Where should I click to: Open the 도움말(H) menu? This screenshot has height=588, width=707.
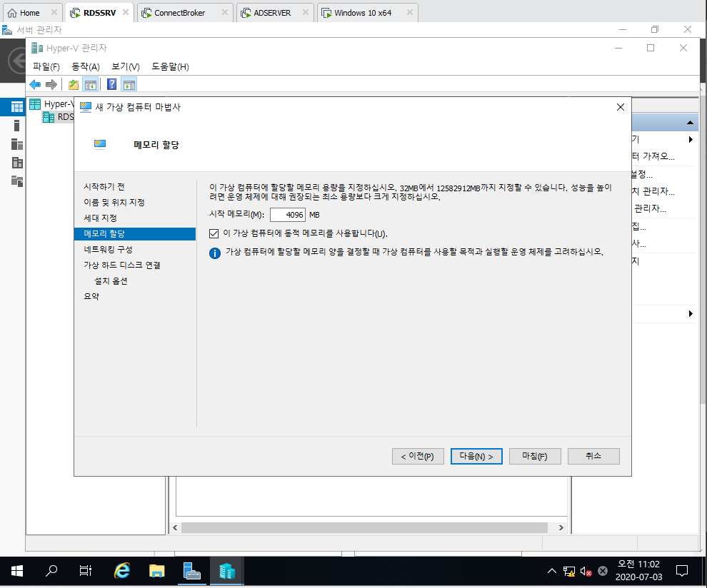[x=170, y=66]
